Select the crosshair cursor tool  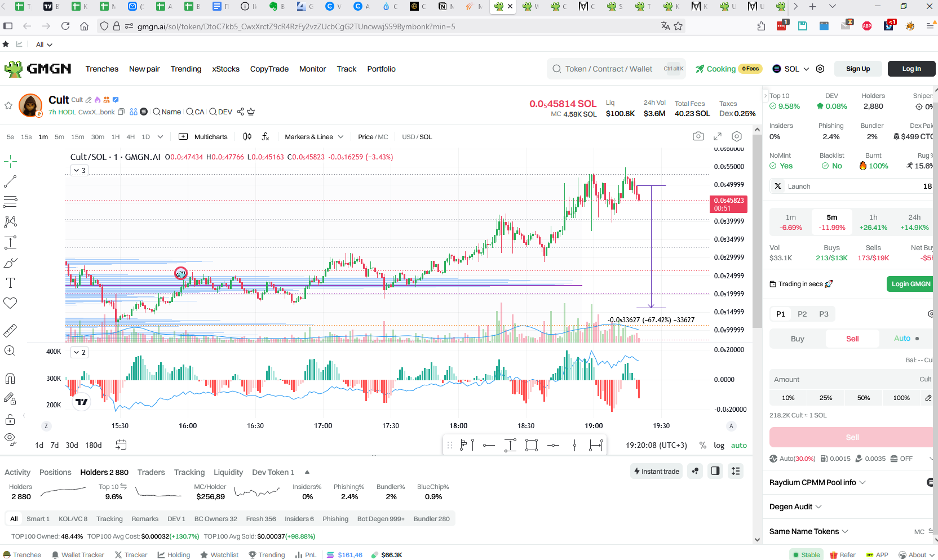10,162
